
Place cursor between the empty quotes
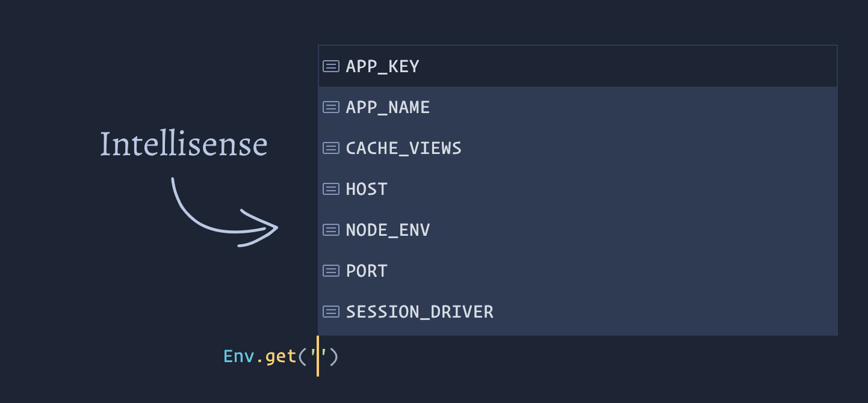pos(318,357)
